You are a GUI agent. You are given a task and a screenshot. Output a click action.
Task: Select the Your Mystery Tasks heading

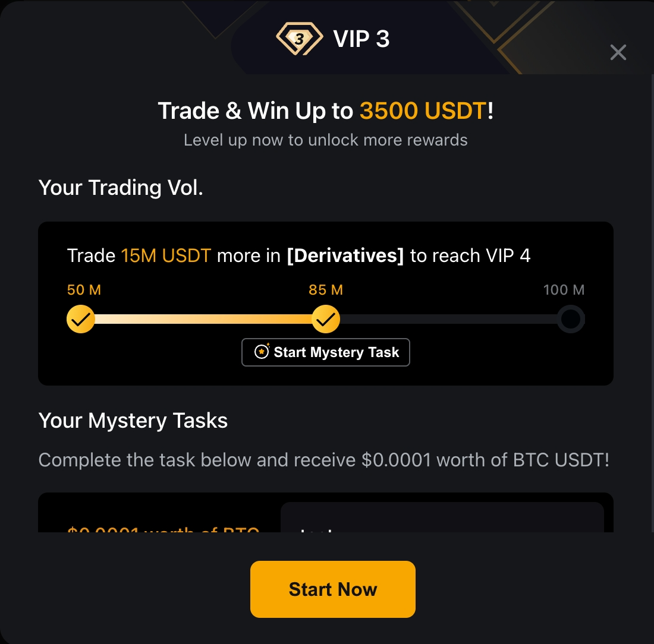tap(133, 421)
